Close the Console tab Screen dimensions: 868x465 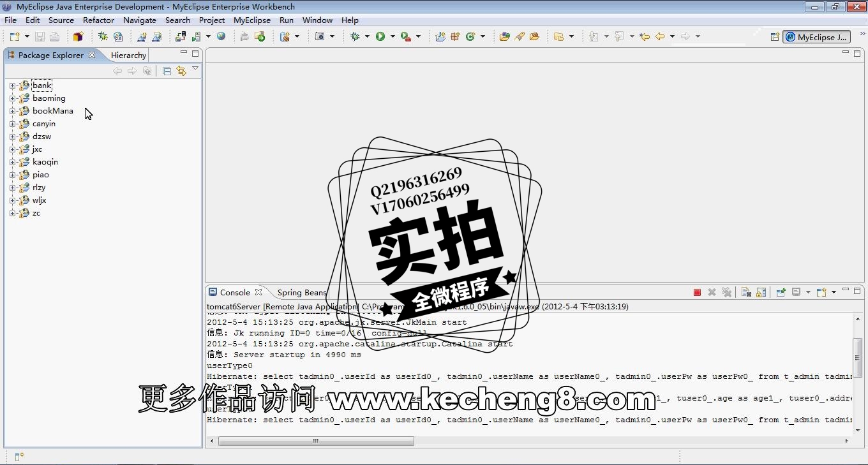click(x=258, y=292)
